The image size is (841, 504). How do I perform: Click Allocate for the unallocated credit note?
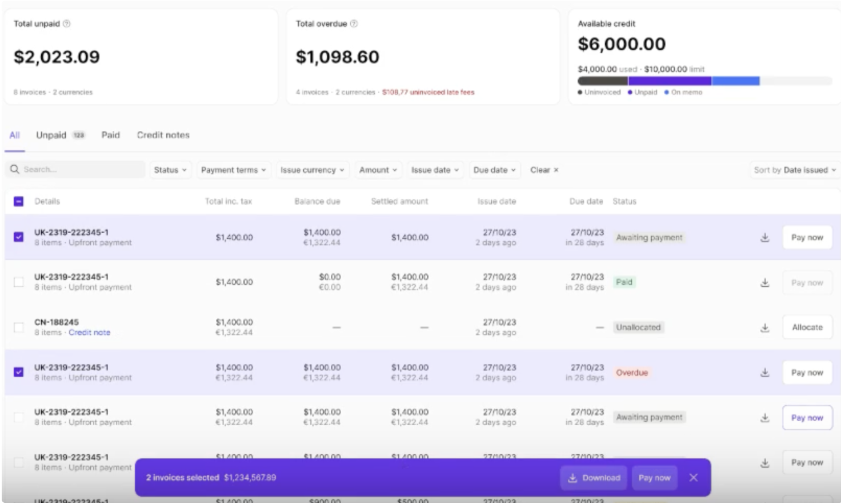(807, 327)
